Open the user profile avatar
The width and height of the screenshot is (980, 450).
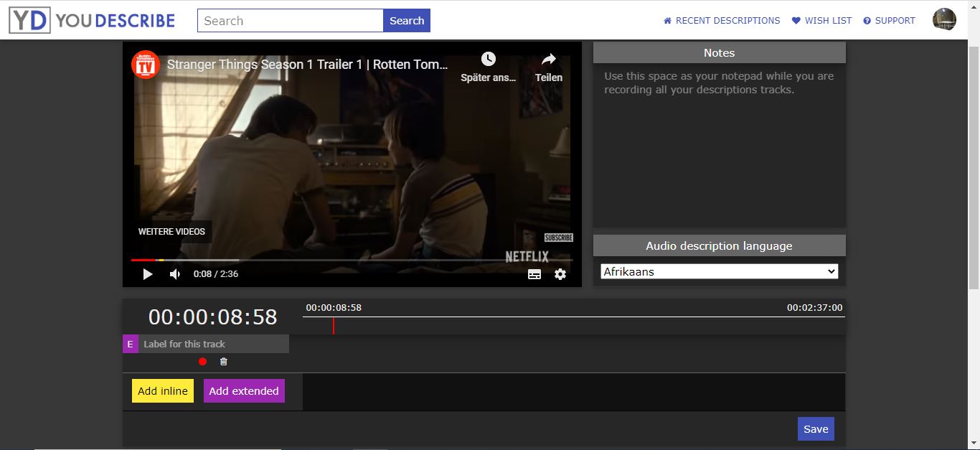tap(944, 20)
